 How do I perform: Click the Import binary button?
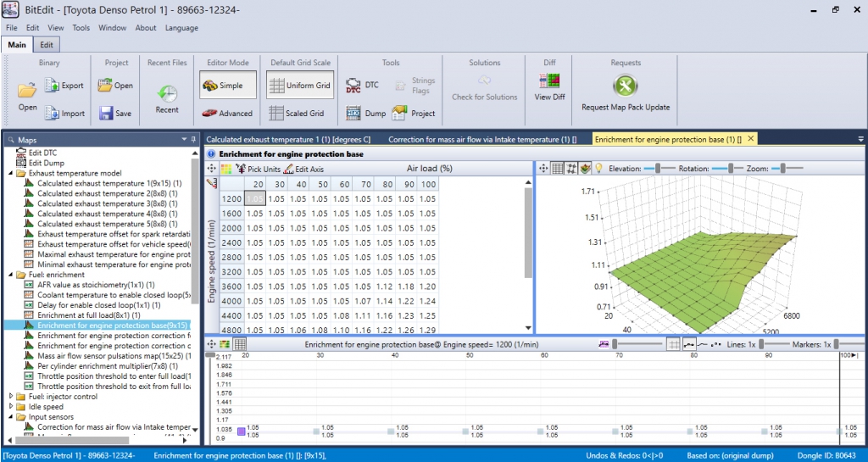64,113
